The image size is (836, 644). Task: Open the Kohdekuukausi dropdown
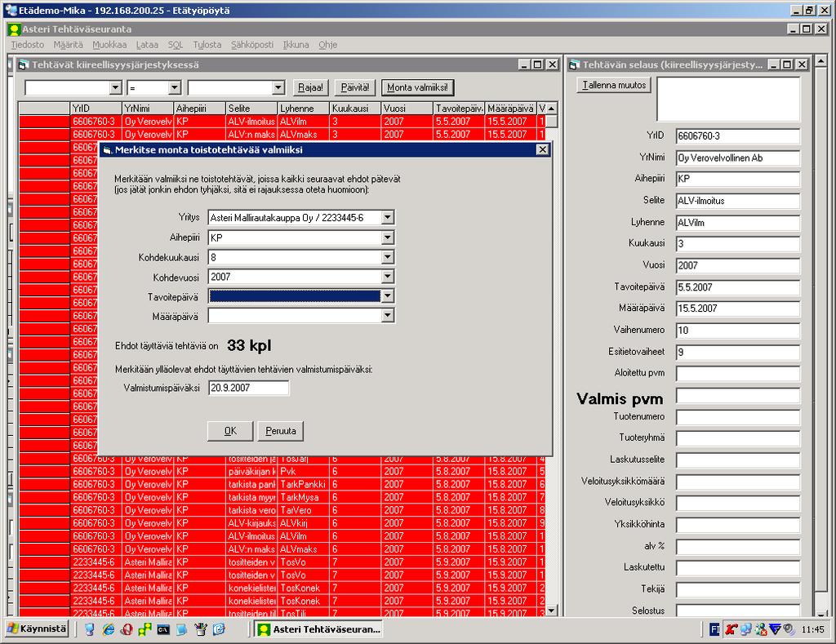click(388, 257)
